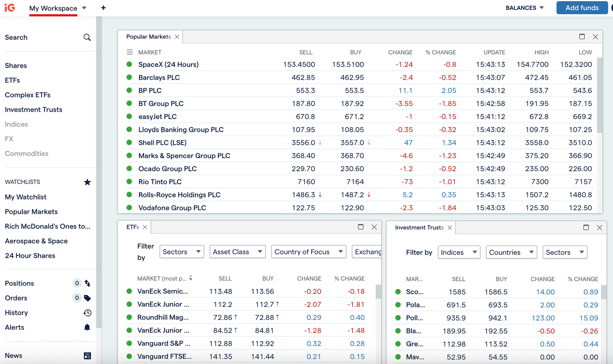Click the Add funds button

[582, 8]
